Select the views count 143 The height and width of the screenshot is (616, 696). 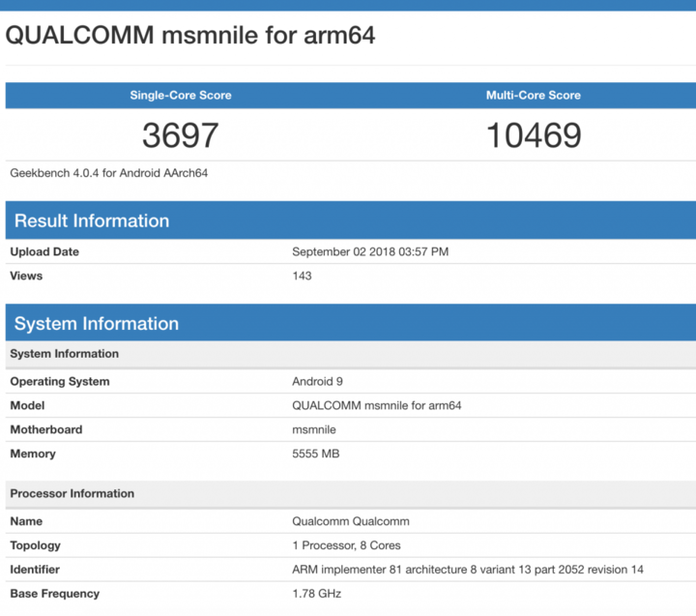click(x=302, y=276)
